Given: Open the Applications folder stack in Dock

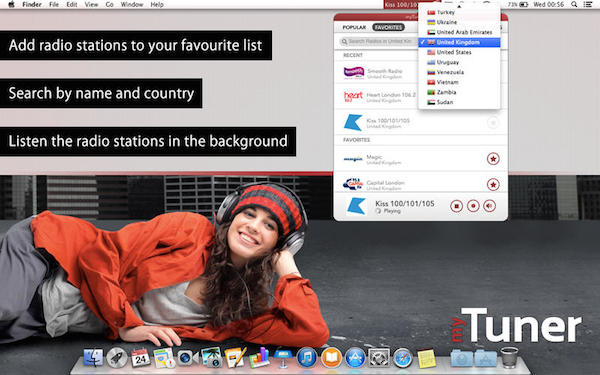Looking at the screenshot, I should (x=485, y=359).
